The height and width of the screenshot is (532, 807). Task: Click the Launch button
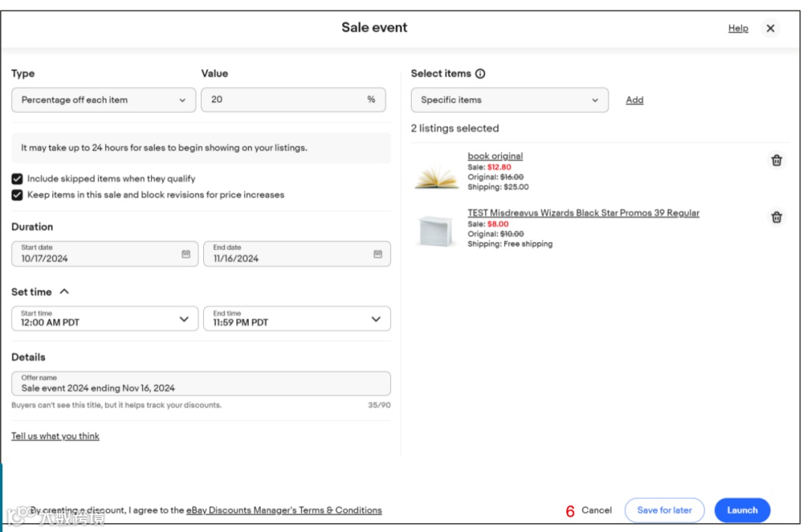tap(742, 510)
